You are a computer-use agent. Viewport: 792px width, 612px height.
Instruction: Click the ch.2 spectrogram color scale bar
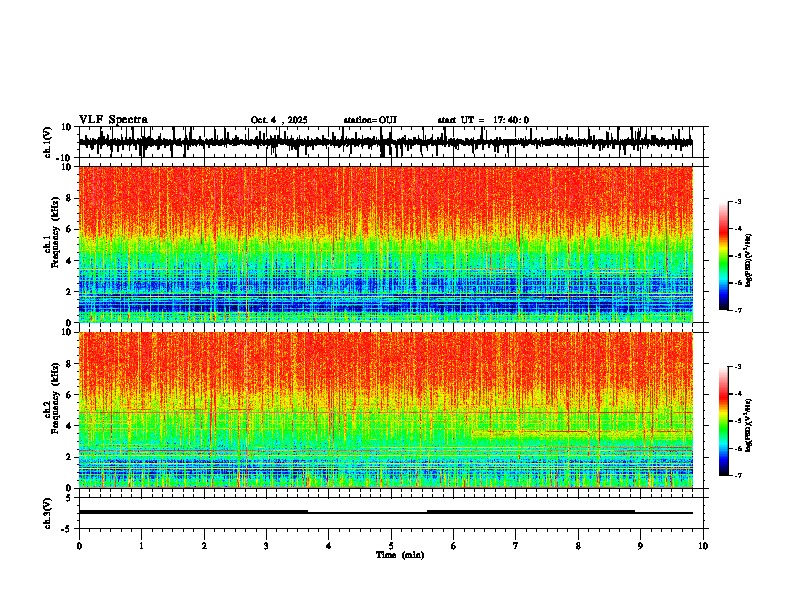tap(723, 421)
